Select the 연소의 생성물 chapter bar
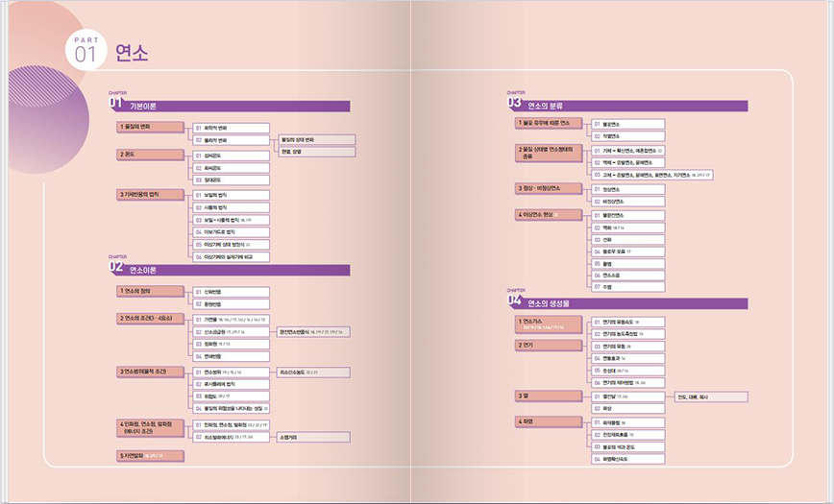 click(634, 304)
